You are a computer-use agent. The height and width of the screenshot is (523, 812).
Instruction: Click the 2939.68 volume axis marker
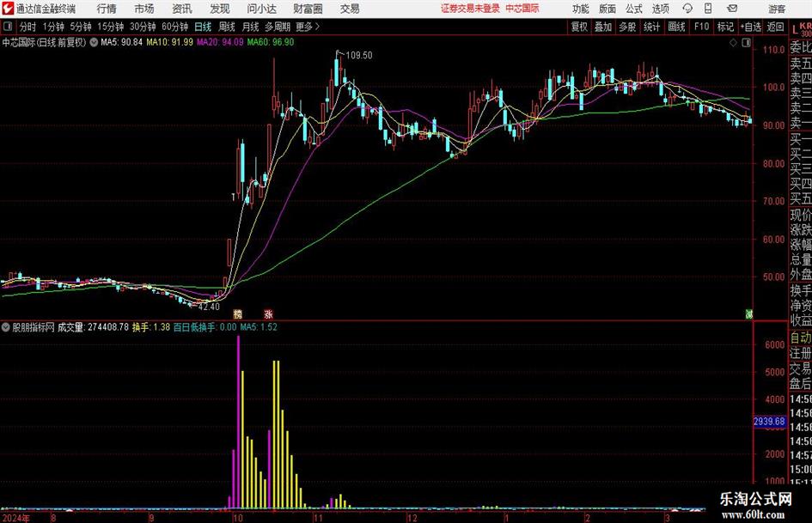pyautogui.click(x=770, y=422)
